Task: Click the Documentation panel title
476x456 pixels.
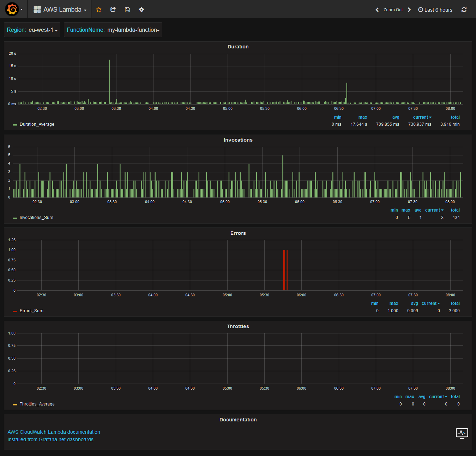Action: [238, 420]
